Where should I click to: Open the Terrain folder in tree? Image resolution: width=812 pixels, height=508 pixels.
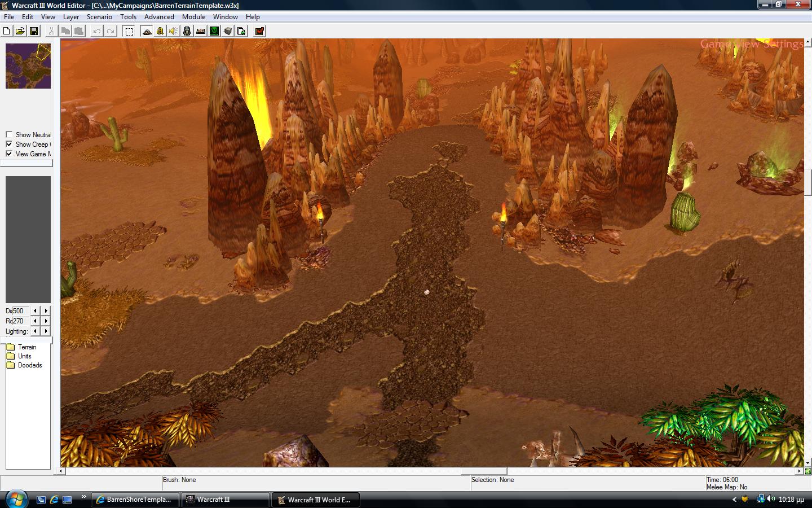21,347
